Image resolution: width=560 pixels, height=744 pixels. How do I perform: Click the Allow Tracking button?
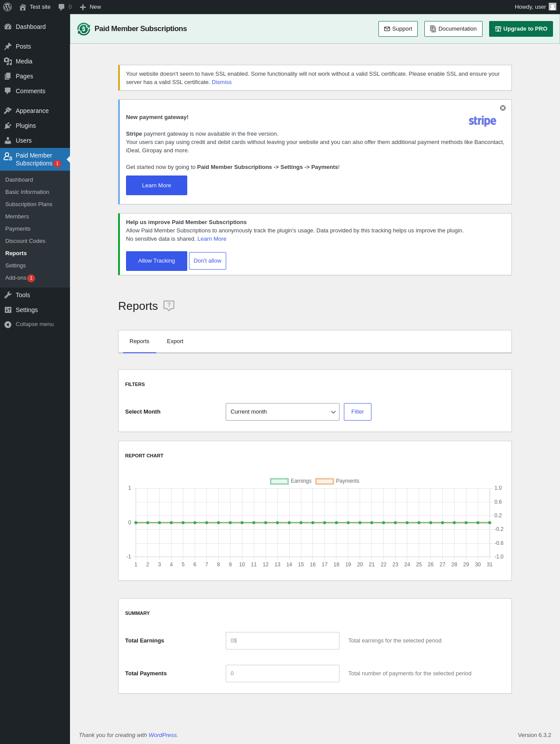click(157, 261)
